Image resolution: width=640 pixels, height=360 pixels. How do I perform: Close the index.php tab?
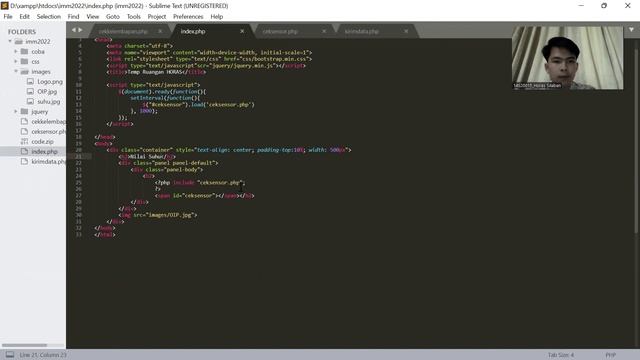click(x=242, y=31)
